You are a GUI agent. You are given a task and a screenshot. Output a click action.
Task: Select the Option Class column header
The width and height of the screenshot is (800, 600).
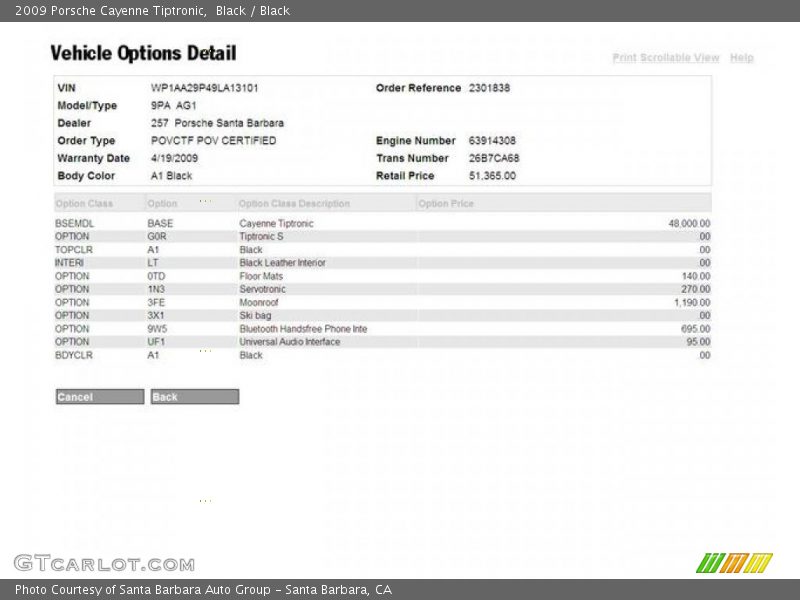point(84,204)
